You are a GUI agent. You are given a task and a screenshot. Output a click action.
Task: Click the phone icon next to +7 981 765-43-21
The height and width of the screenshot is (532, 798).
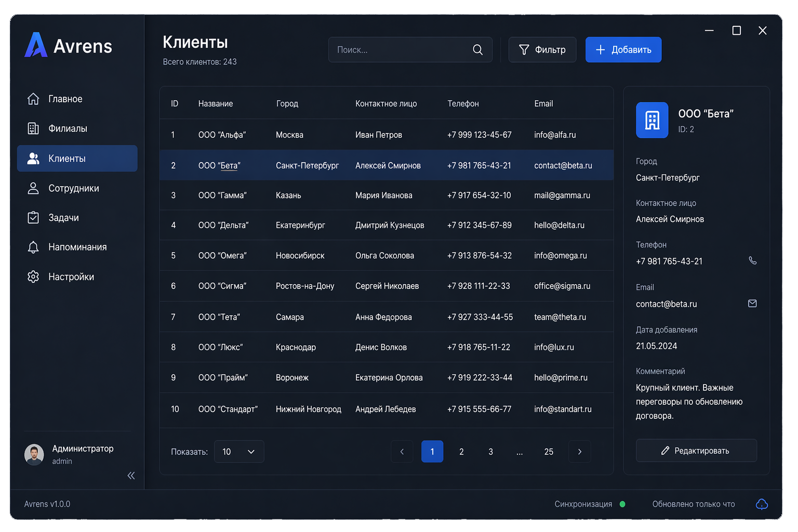coord(753,260)
